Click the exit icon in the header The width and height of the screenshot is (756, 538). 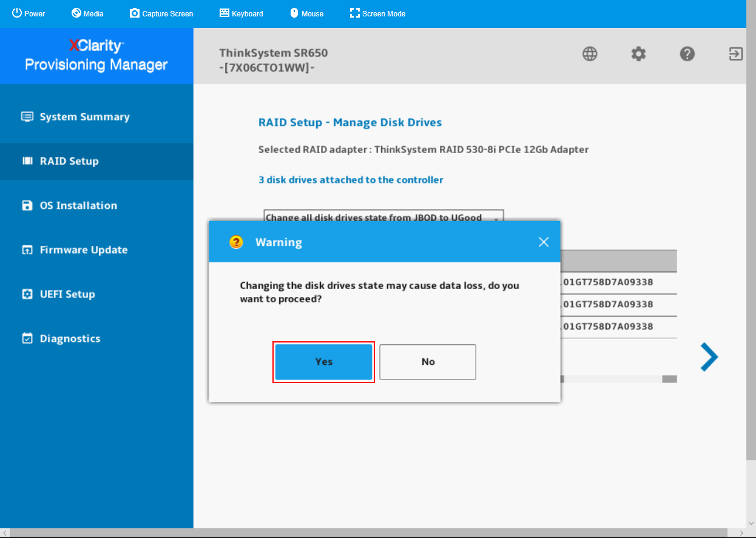[x=735, y=54]
